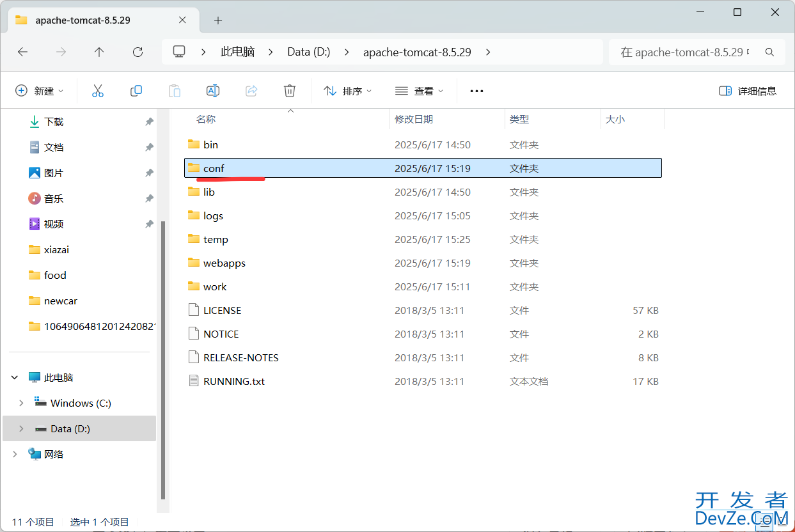Select the RELEASE-NOTES file name
The width and height of the screenshot is (795, 532).
coord(241,357)
